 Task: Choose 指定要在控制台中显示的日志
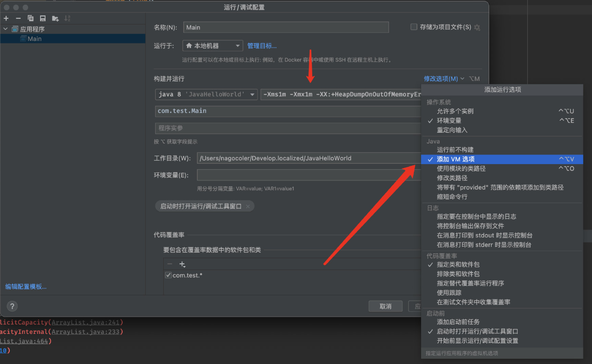pos(502,217)
